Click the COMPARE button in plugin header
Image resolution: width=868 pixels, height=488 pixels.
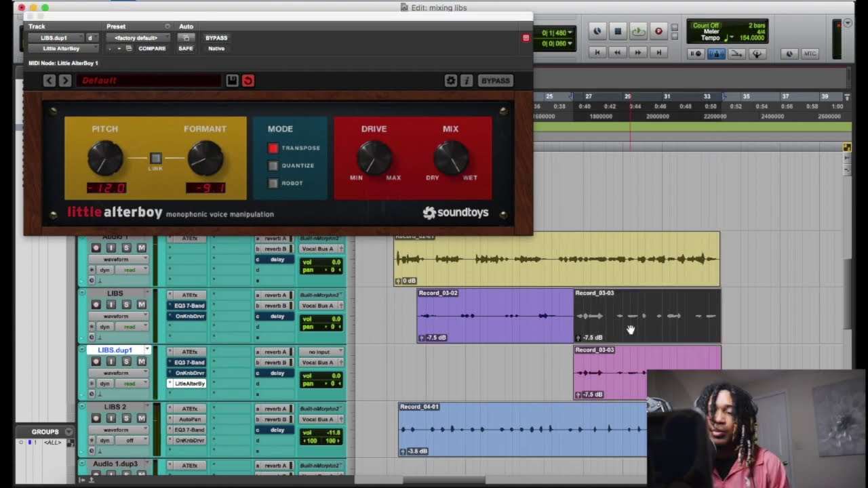tap(152, 49)
